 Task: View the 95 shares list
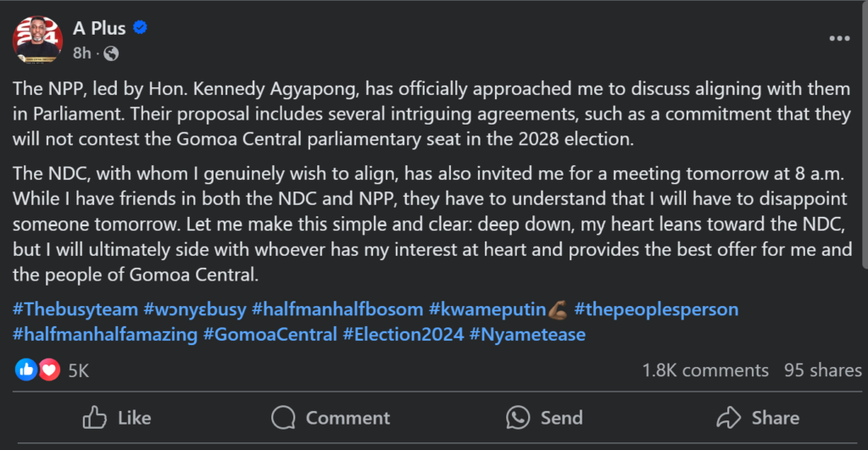pyautogui.click(x=822, y=370)
